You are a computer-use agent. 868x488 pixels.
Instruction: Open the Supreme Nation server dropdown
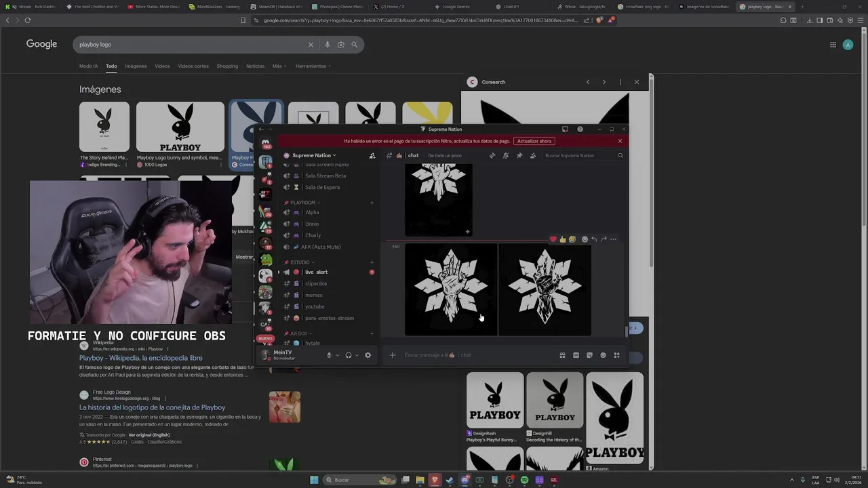(314, 155)
